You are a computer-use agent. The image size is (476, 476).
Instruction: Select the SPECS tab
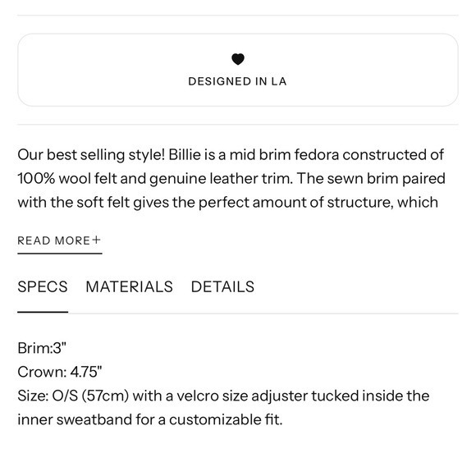43,286
